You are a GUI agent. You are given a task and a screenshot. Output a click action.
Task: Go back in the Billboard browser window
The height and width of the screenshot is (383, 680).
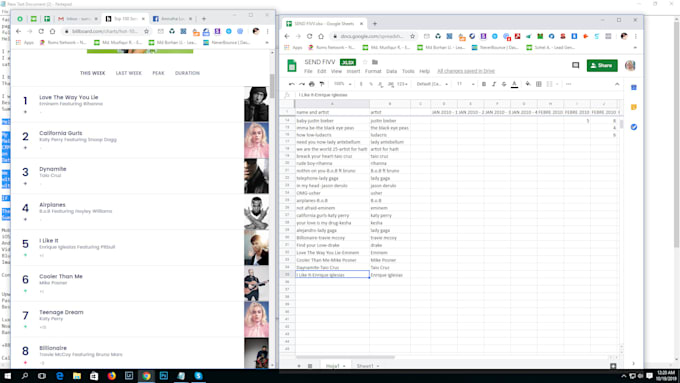pyautogui.click(x=18, y=31)
